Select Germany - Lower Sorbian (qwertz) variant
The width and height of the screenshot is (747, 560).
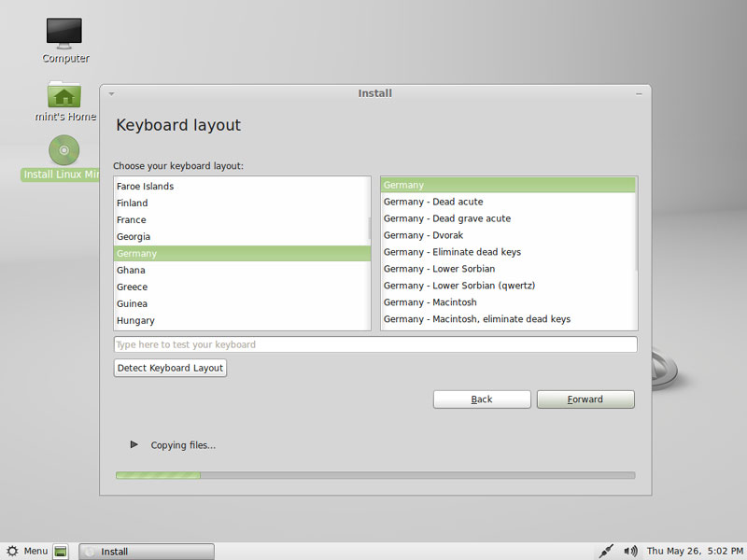(x=508, y=286)
